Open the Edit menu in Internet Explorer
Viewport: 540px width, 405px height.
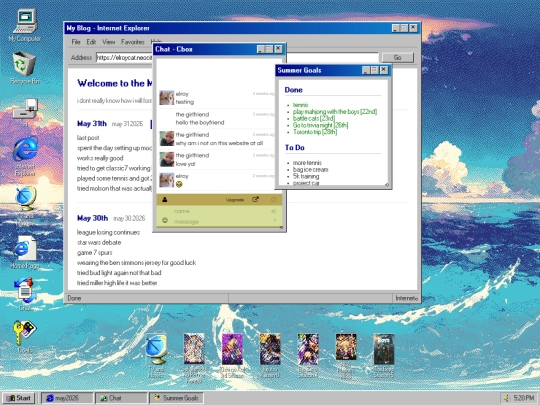click(x=91, y=42)
